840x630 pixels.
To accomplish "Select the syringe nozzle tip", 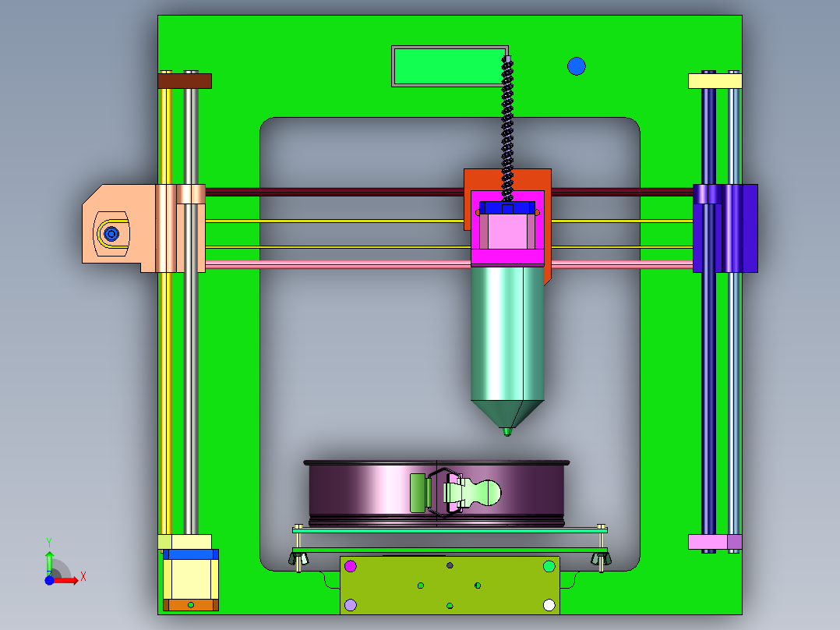I will click(x=507, y=431).
